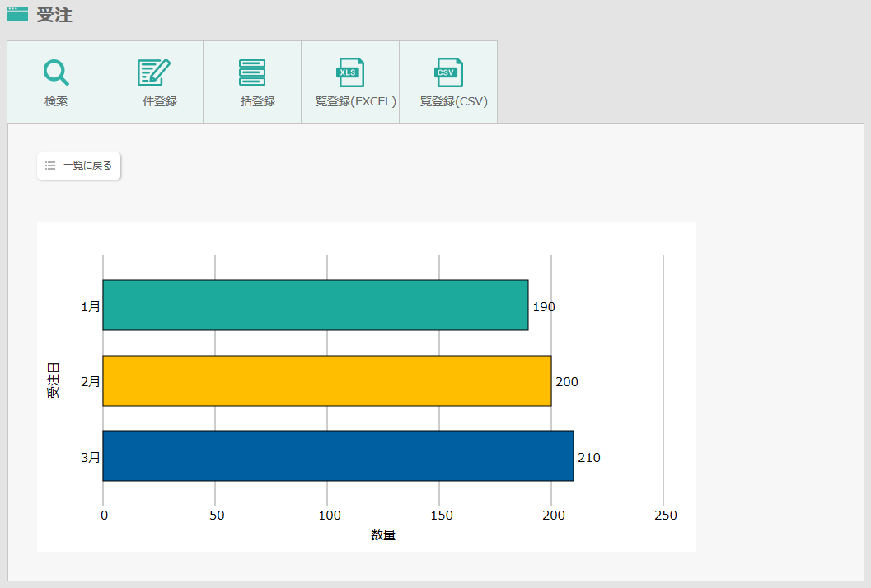Select the 一括登録 stacked rows icon
The height and width of the screenshot is (588, 871).
(252, 72)
